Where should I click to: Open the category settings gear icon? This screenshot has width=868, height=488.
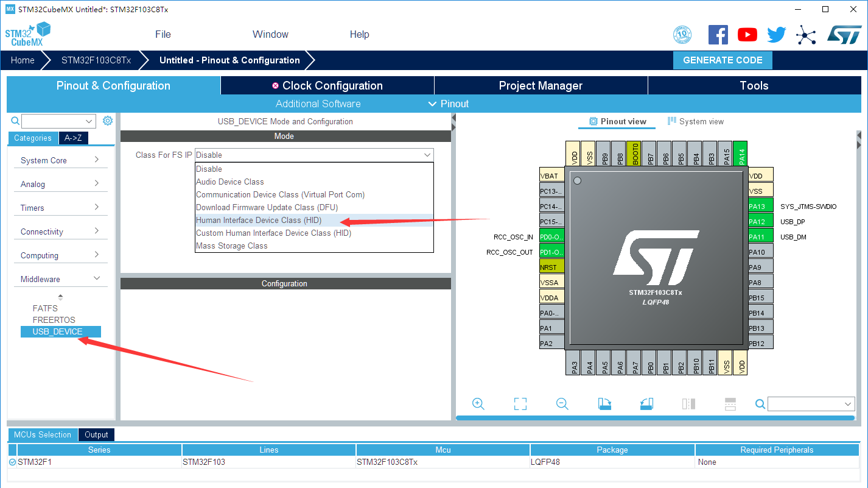[108, 121]
